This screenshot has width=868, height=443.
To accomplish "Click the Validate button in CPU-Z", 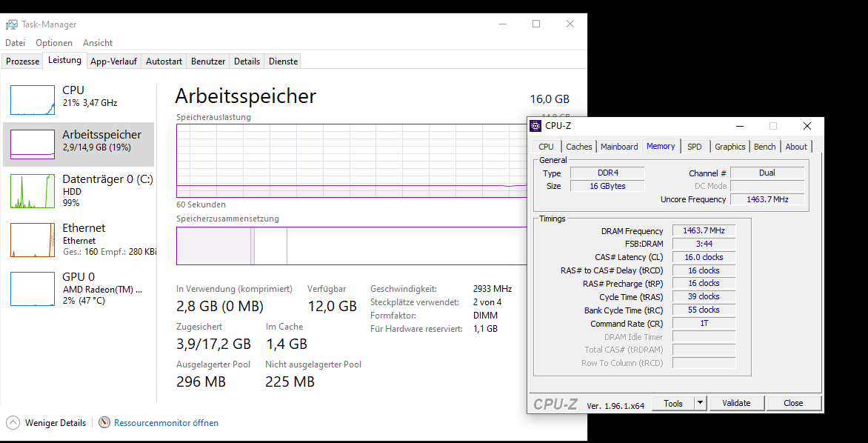I will pos(736,404).
